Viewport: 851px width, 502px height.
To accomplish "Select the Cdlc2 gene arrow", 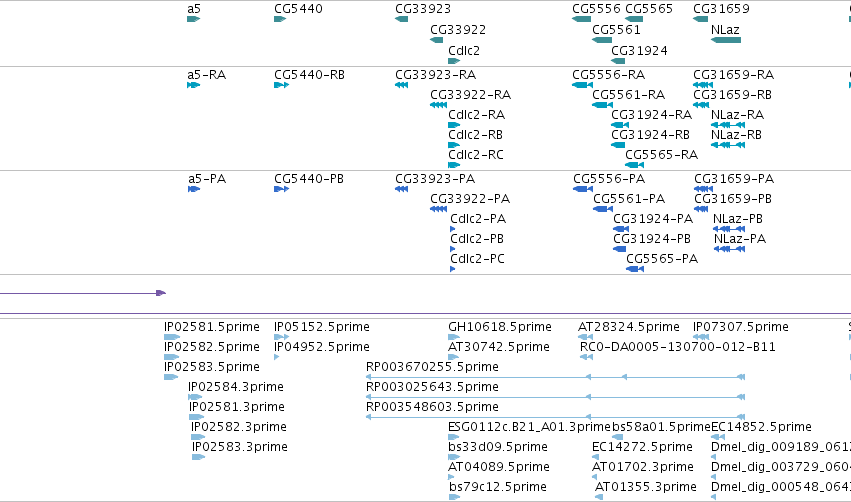I will click(x=454, y=61).
